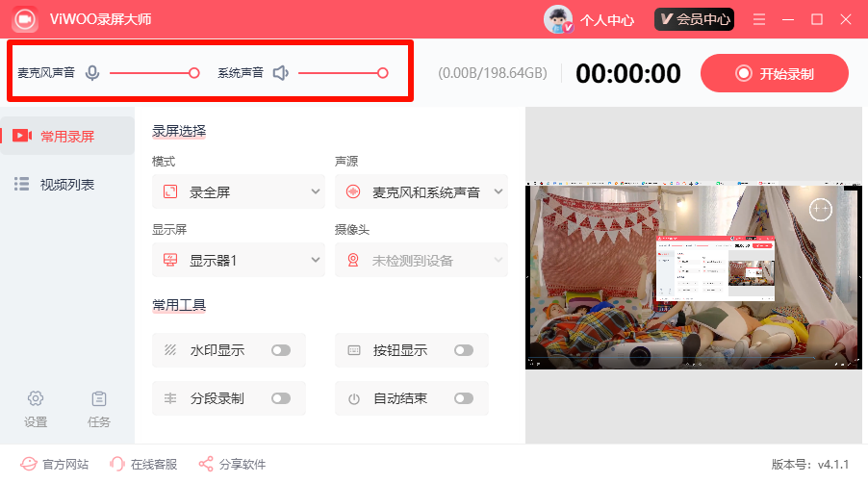Click the keyboard icon beside 按钮显示
868x483 pixels.
(354, 350)
